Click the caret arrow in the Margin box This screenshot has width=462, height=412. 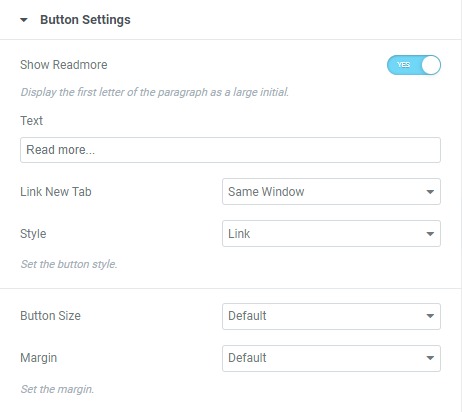pos(430,358)
